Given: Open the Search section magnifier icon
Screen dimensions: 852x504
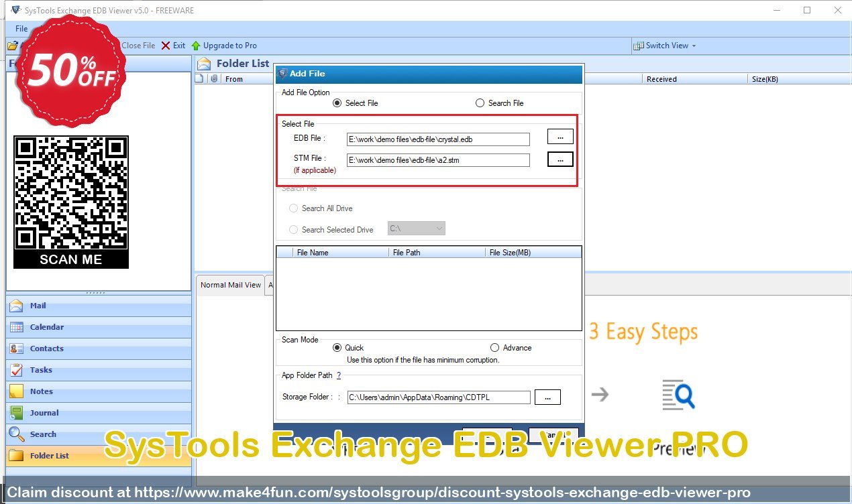Looking at the screenshot, I should [x=17, y=434].
